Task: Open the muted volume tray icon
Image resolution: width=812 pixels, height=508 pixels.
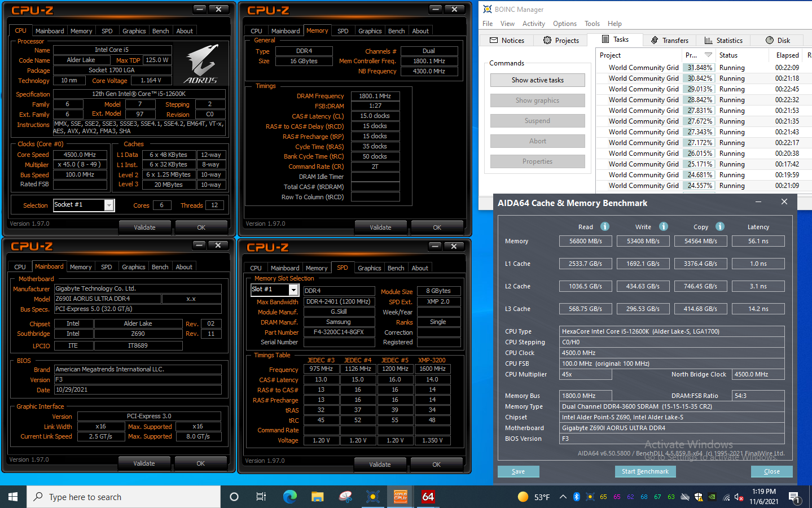Action: [739, 497]
